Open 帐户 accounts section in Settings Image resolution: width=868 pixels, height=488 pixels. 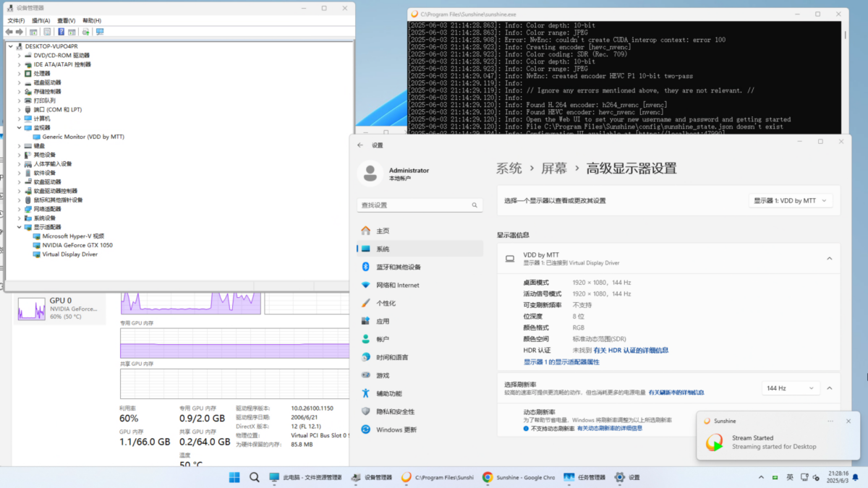tap(420, 339)
